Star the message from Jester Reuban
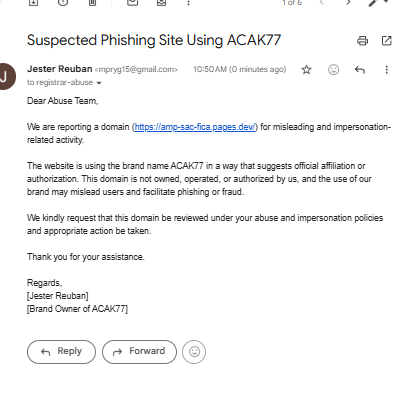 [306, 70]
